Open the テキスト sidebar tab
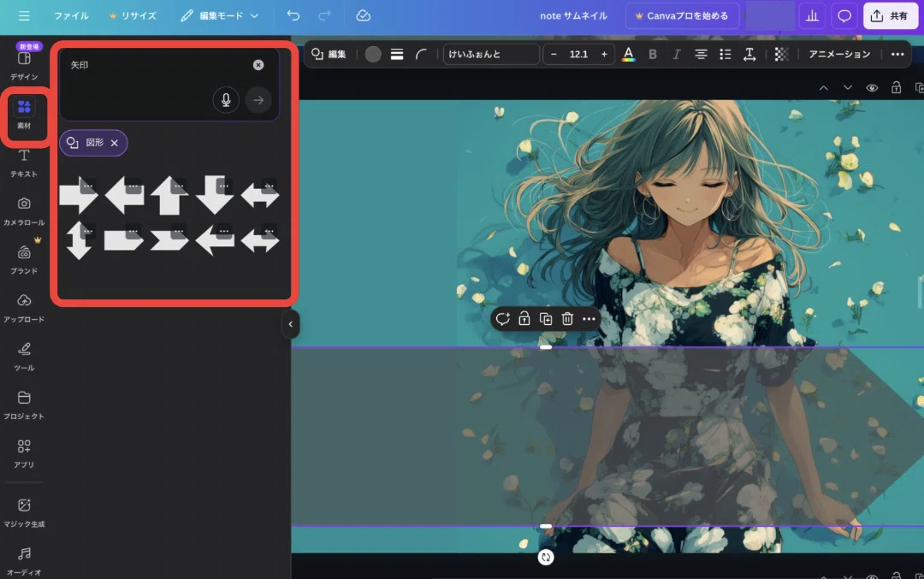 coord(24,162)
